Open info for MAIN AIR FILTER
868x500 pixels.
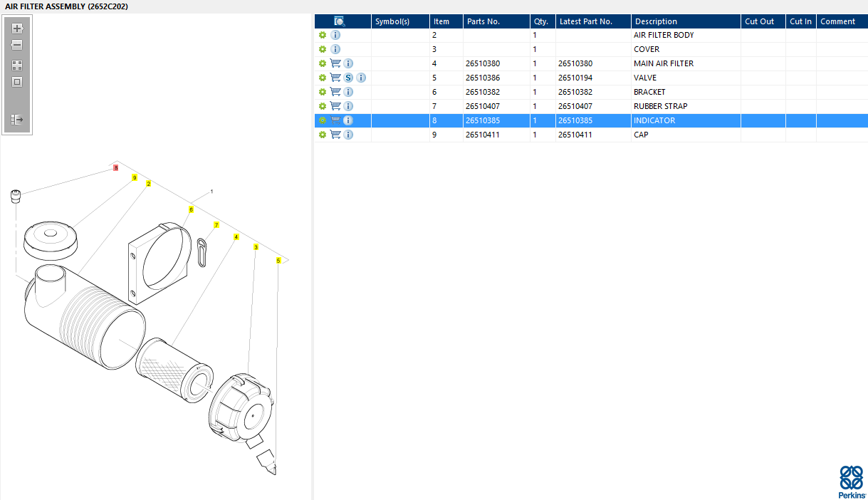[x=348, y=63]
